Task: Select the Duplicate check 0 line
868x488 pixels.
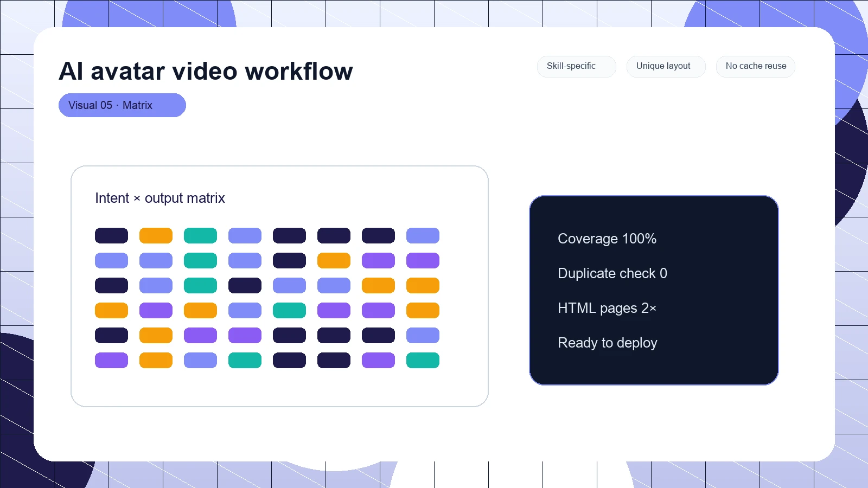Action: point(612,273)
